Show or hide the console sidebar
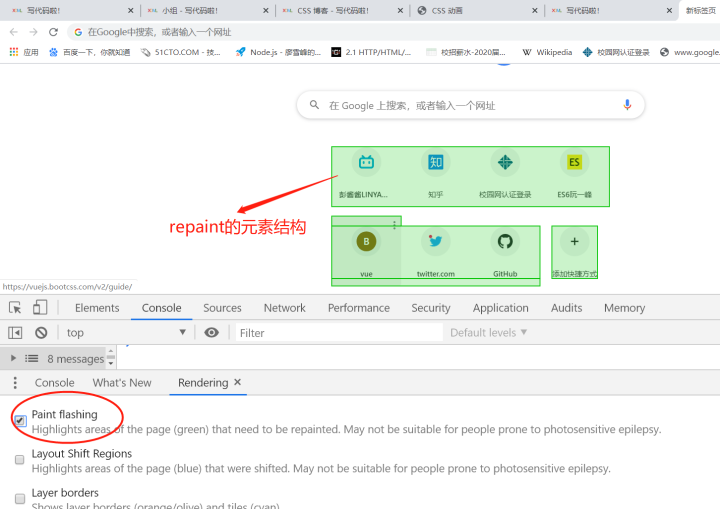Screen dimensions: 720x509 pyautogui.click(x=15, y=333)
